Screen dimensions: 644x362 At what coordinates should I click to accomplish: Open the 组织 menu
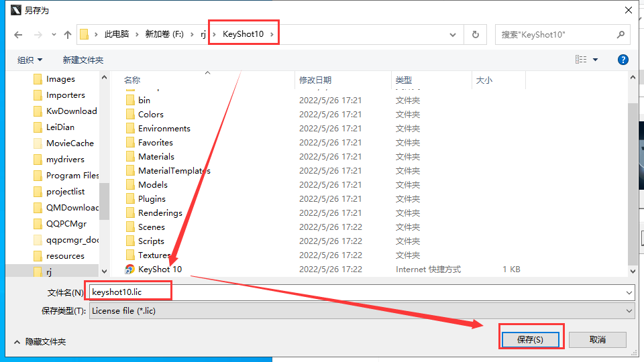[30, 60]
